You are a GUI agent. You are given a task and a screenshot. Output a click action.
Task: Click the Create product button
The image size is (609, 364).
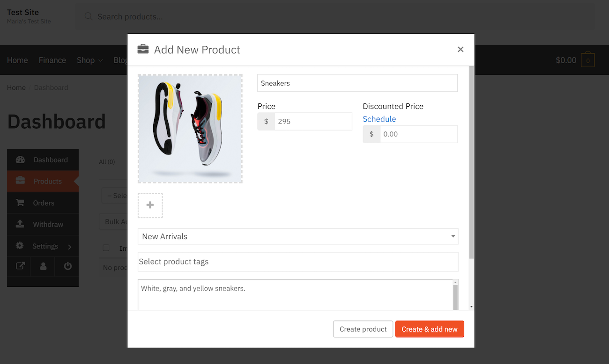pyautogui.click(x=363, y=329)
